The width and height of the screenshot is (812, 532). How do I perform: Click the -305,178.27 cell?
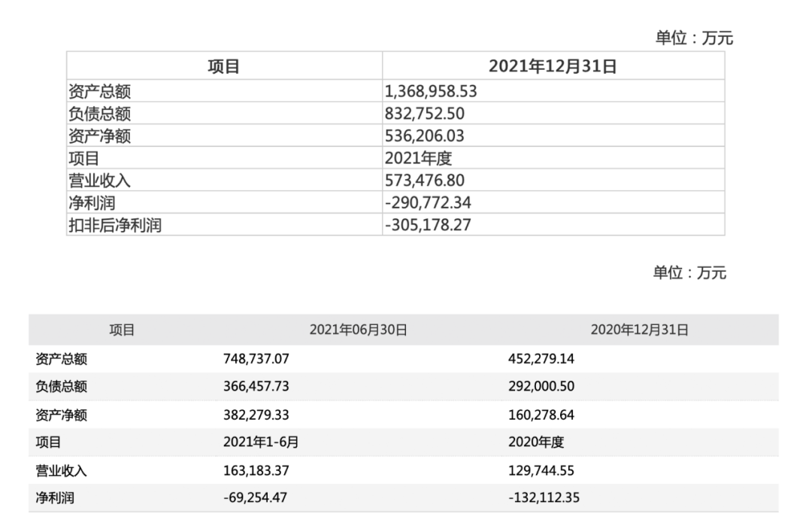427,224
